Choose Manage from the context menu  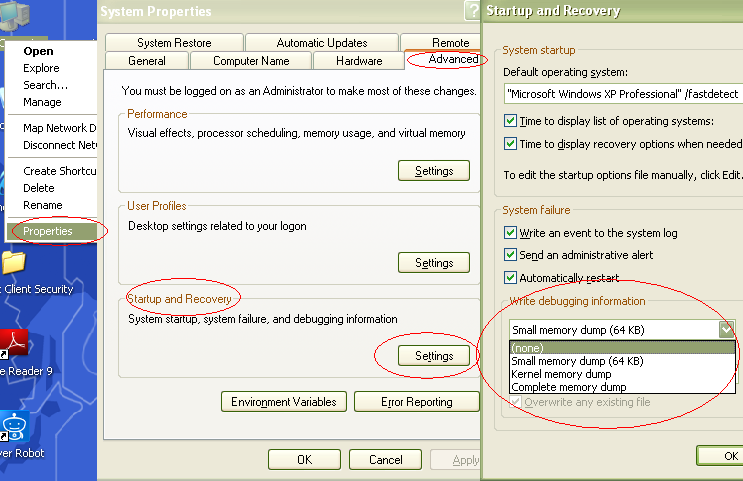(52, 102)
